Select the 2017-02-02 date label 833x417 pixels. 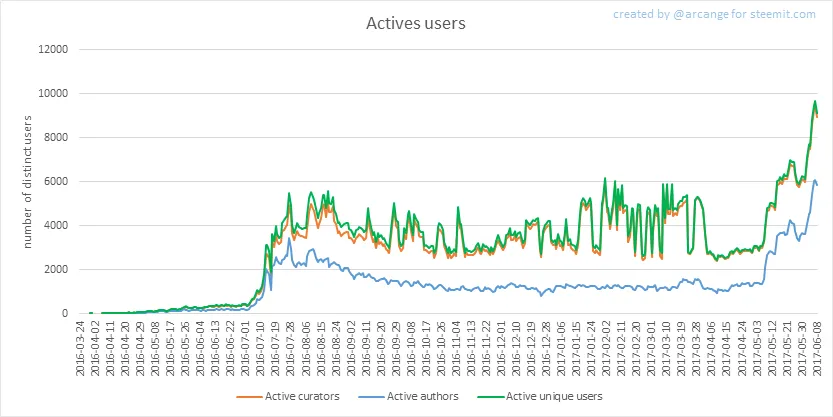[608, 348]
